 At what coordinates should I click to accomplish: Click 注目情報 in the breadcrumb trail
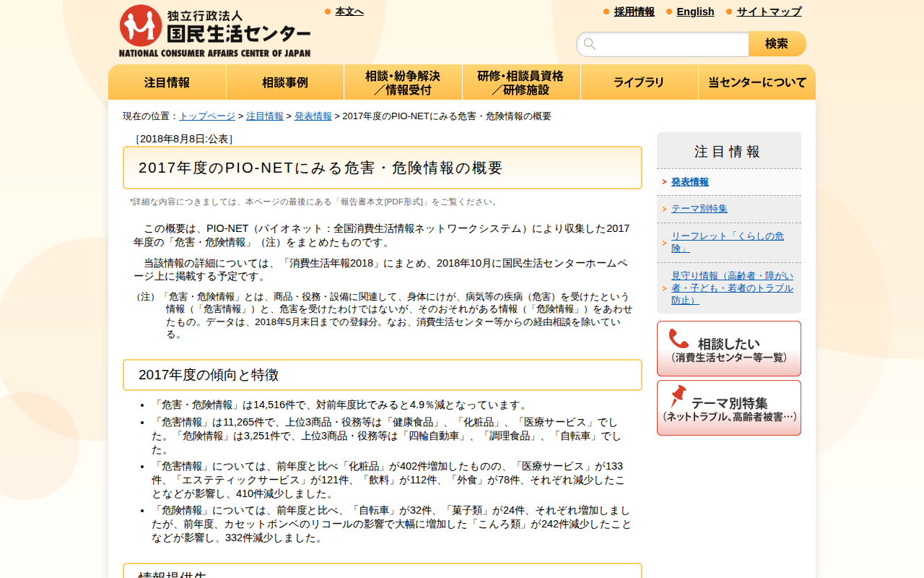click(x=265, y=116)
